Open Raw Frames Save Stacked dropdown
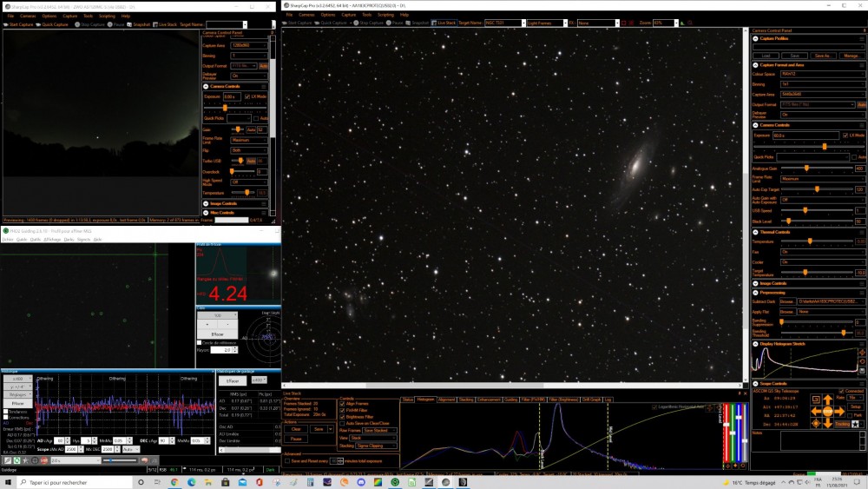Screen dimensions: 868x489 pyautogui.click(x=380, y=430)
